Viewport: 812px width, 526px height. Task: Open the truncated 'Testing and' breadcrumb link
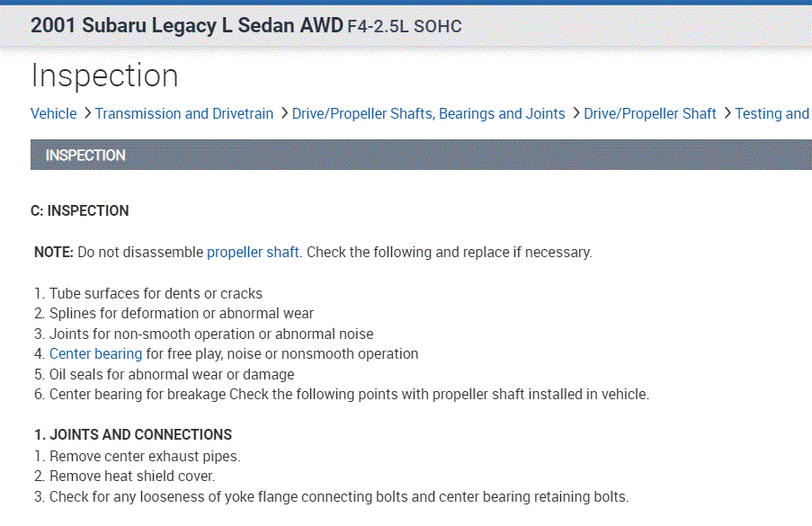click(x=772, y=113)
